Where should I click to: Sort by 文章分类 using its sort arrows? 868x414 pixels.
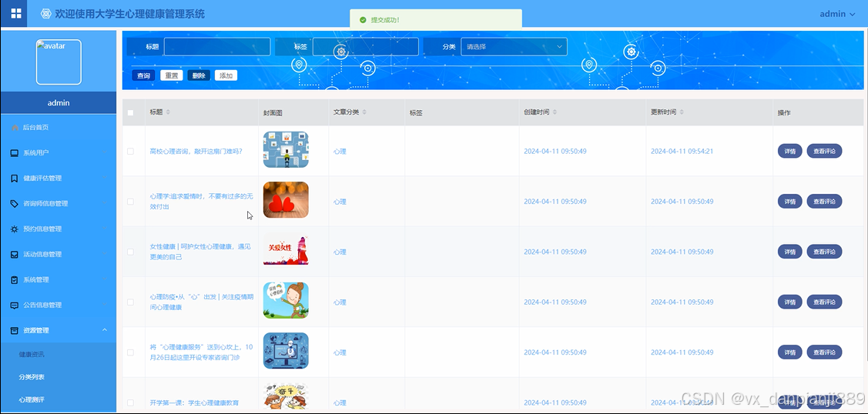pyautogui.click(x=364, y=112)
